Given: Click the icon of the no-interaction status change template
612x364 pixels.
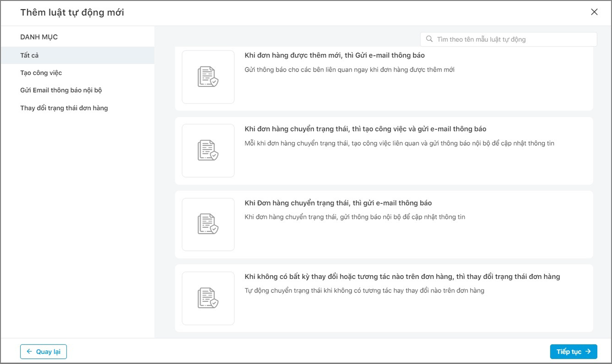Looking at the screenshot, I should 208,298.
